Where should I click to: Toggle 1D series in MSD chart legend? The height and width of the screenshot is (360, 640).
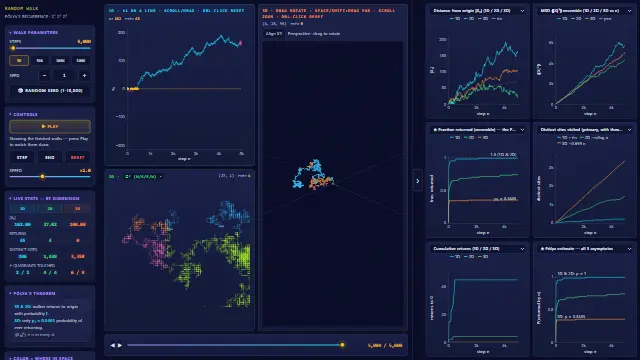562,19
